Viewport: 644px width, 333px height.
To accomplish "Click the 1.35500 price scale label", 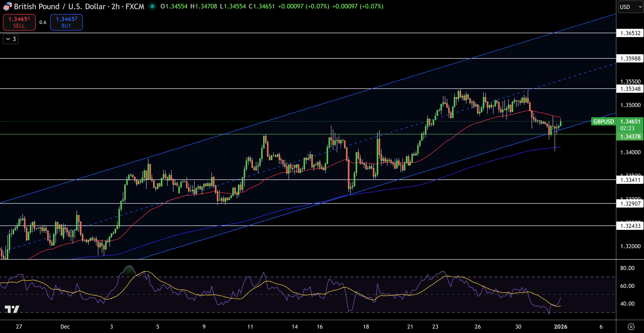I will point(630,81).
